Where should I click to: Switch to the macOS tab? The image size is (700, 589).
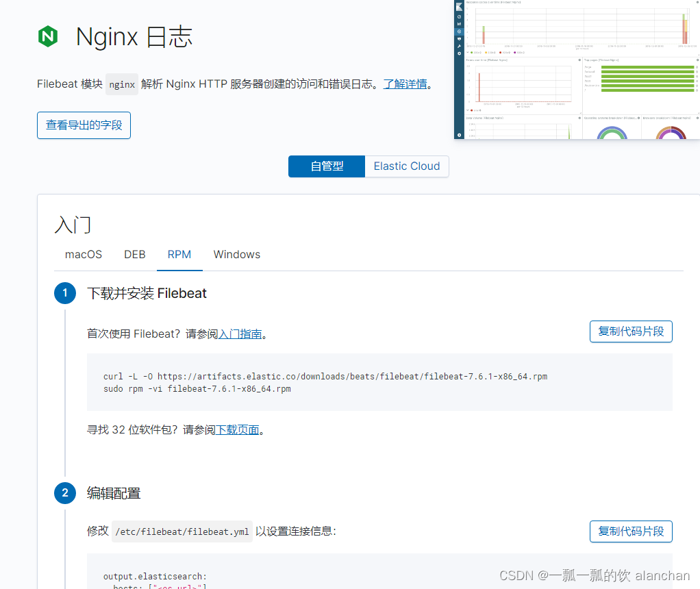[x=83, y=254]
